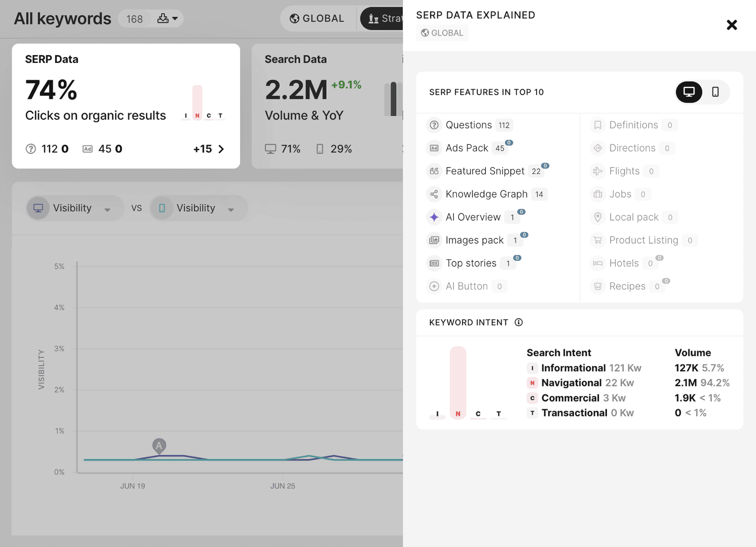The width and height of the screenshot is (756, 547).
Task: Close the SERP Data Explained panel
Action: click(x=732, y=25)
